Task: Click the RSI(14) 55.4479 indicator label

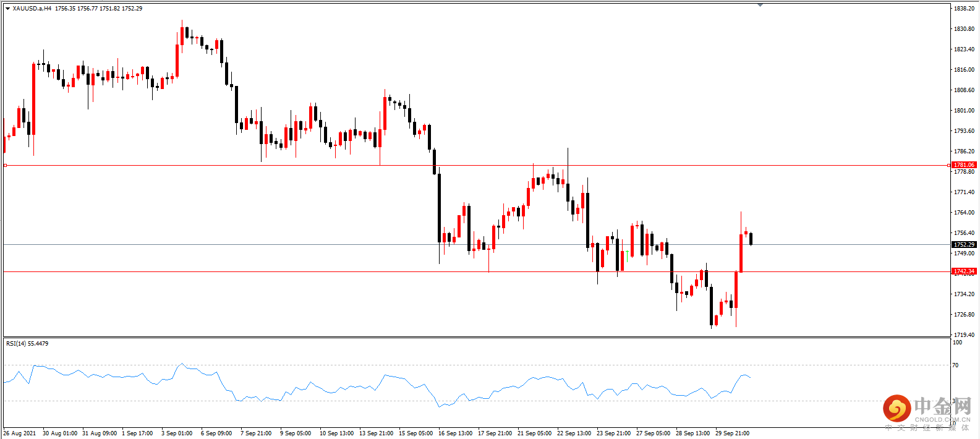Action: pos(27,344)
